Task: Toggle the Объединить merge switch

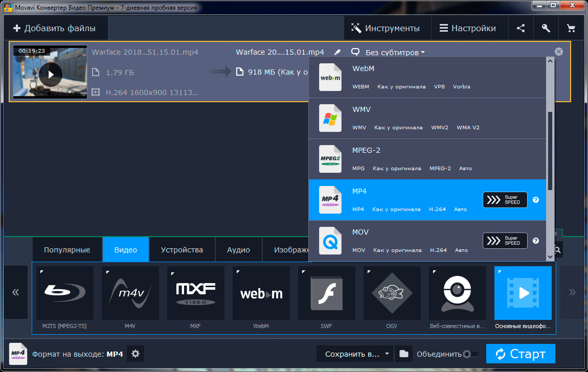Action: 470,354
